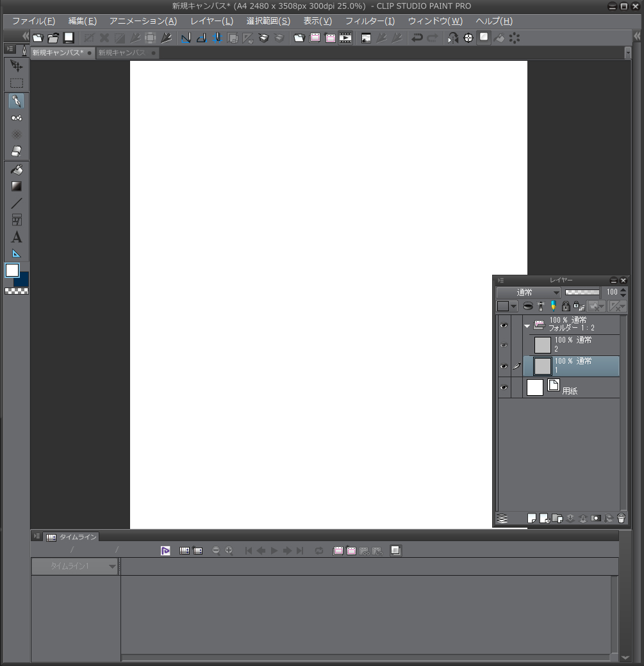Toggle Clip to layer below icon
Image resolution: width=644 pixels, height=666 pixels.
[527, 306]
